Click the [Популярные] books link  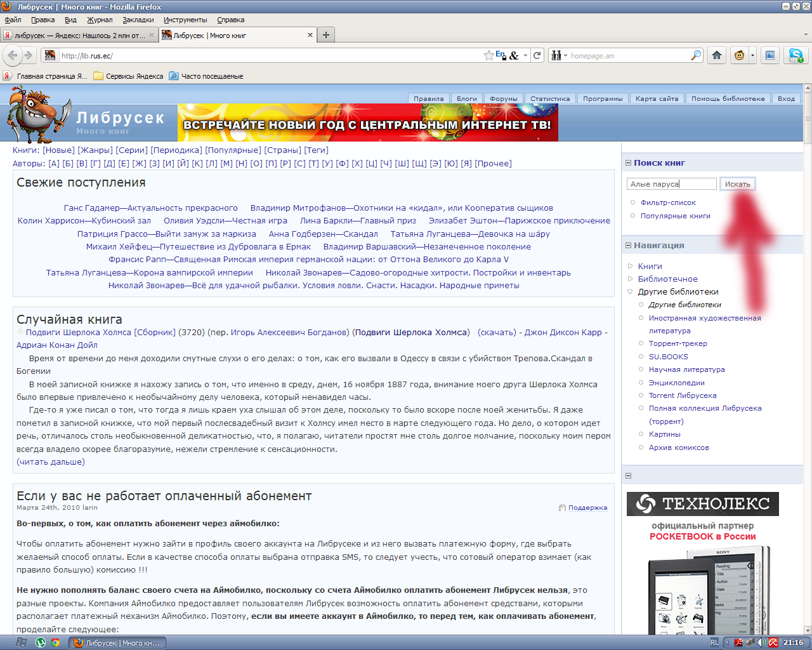click(233, 150)
